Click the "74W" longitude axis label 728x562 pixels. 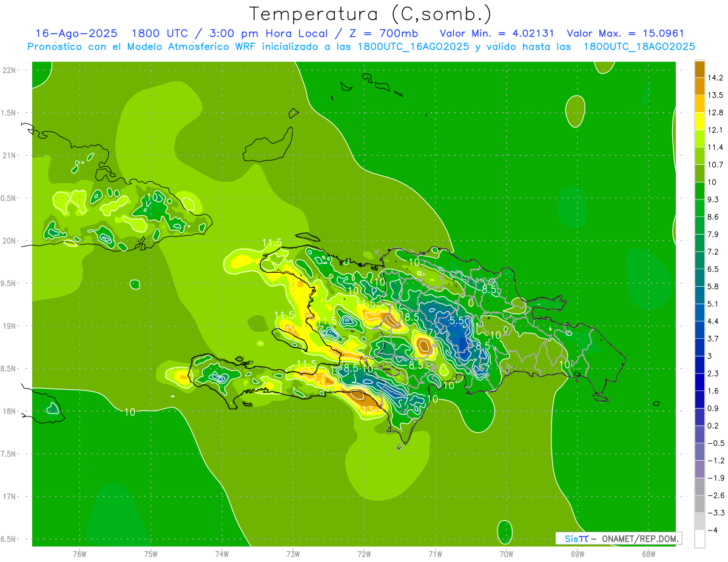click(x=221, y=554)
